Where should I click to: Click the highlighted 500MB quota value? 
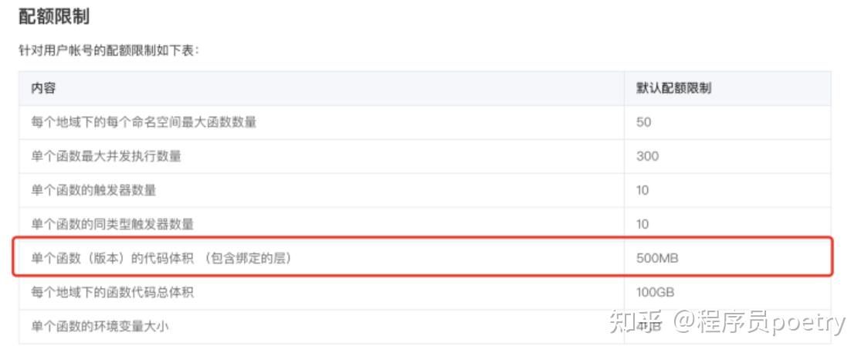point(657,259)
